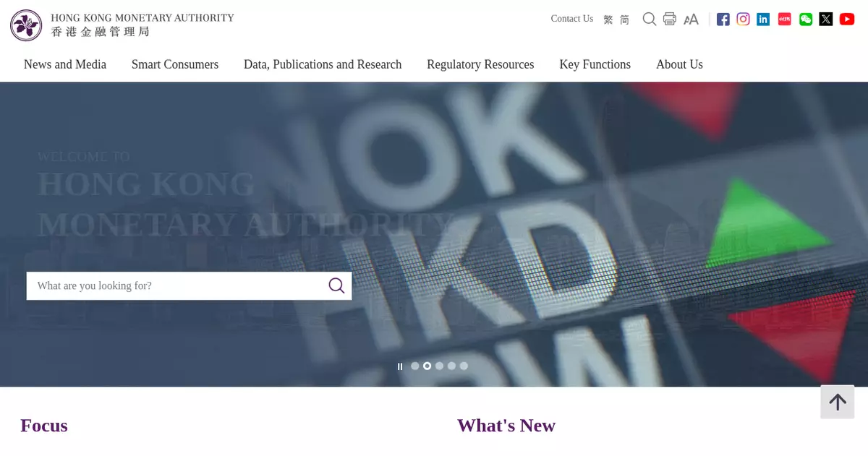Open the HKMA Facebook page icon
Image resolution: width=868 pixels, height=456 pixels.
point(723,20)
